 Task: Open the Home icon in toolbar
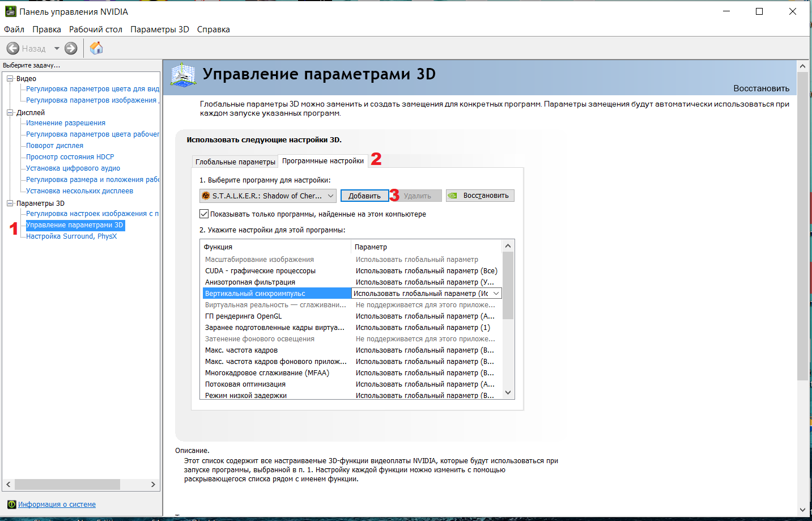[x=96, y=48]
